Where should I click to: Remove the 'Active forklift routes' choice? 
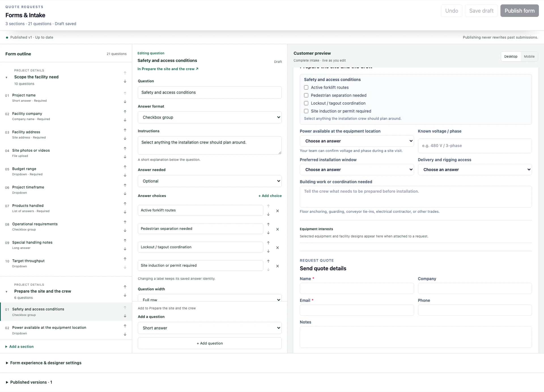[x=278, y=211]
